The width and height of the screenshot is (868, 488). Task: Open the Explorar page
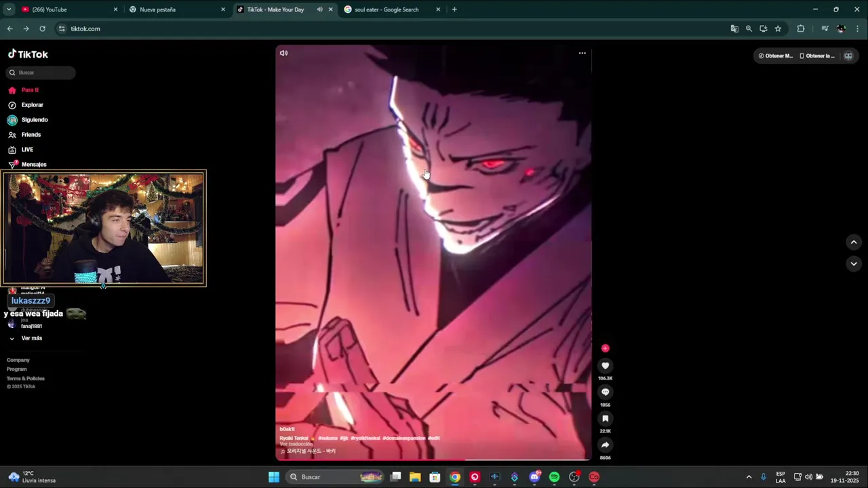point(26,105)
